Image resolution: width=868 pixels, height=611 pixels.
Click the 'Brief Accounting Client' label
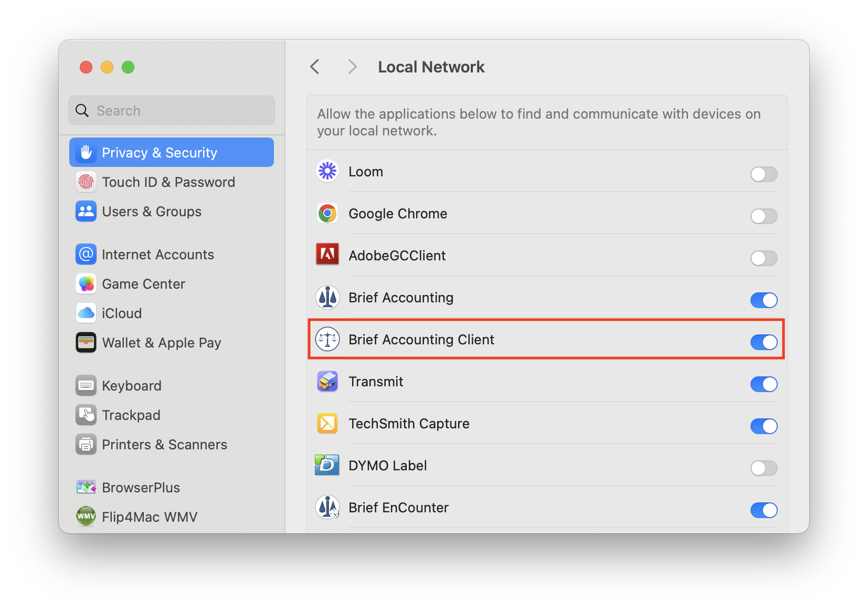click(421, 340)
